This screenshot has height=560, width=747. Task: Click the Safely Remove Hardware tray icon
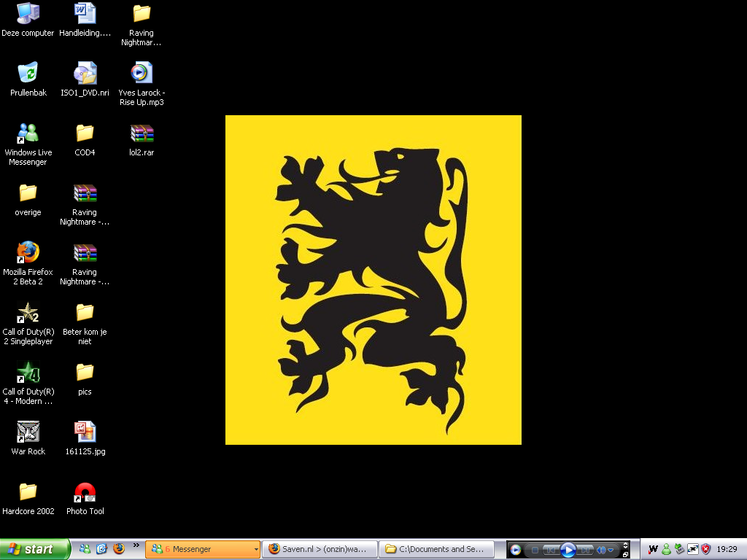click(x=679, y=550)
